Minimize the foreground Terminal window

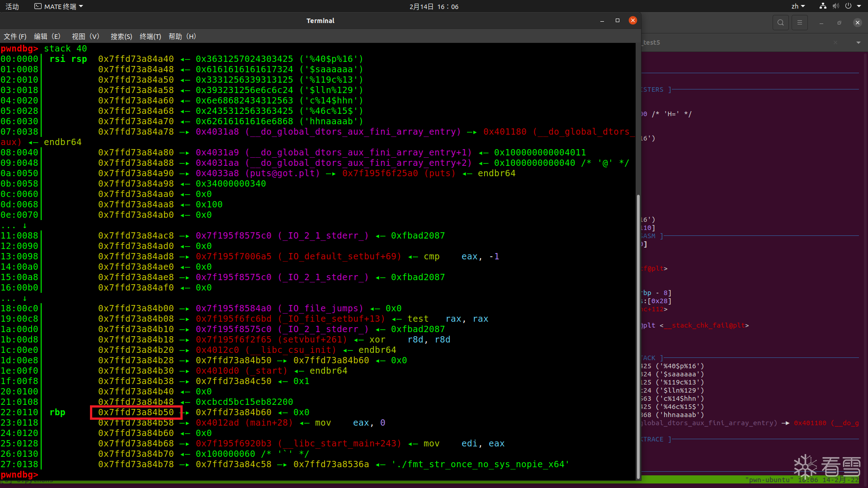[602, 21]
